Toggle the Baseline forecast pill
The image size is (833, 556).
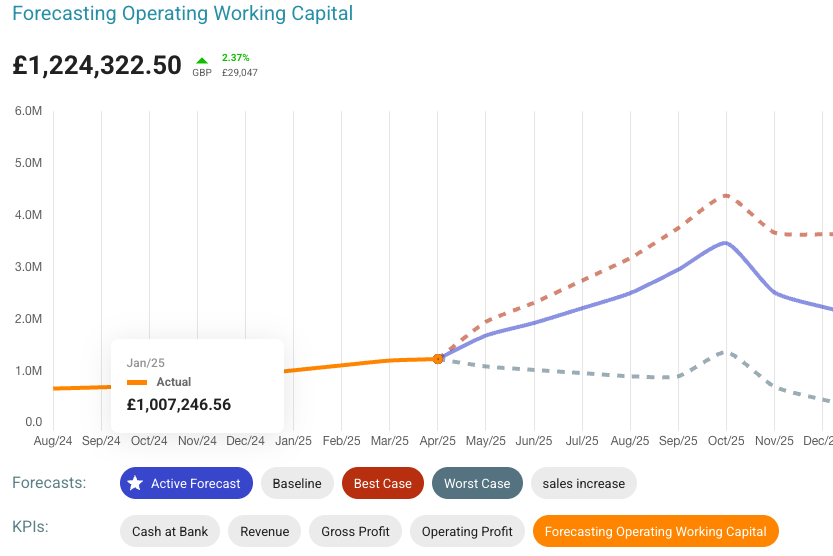pyautogui.click(x=297, y=483)
